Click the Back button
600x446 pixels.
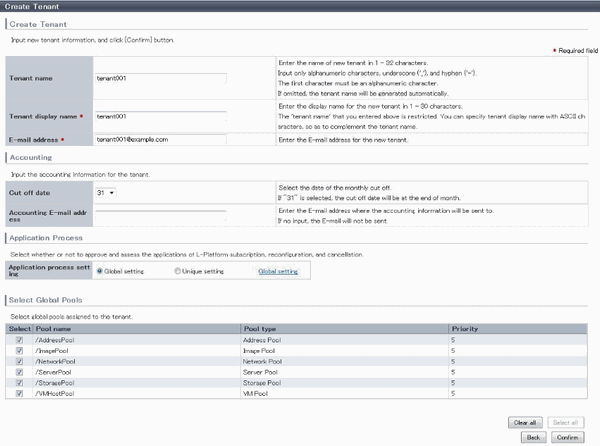coord(533,437)
